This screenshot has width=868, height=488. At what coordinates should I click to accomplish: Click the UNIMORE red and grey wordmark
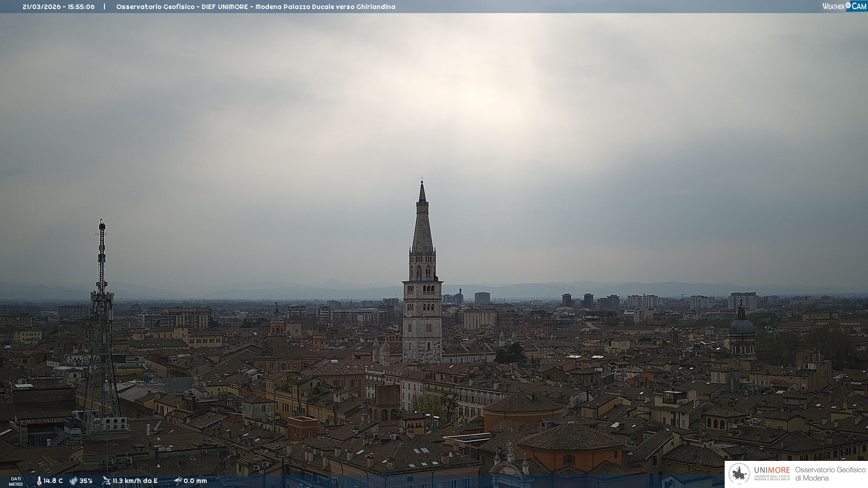tap(772, 470)
